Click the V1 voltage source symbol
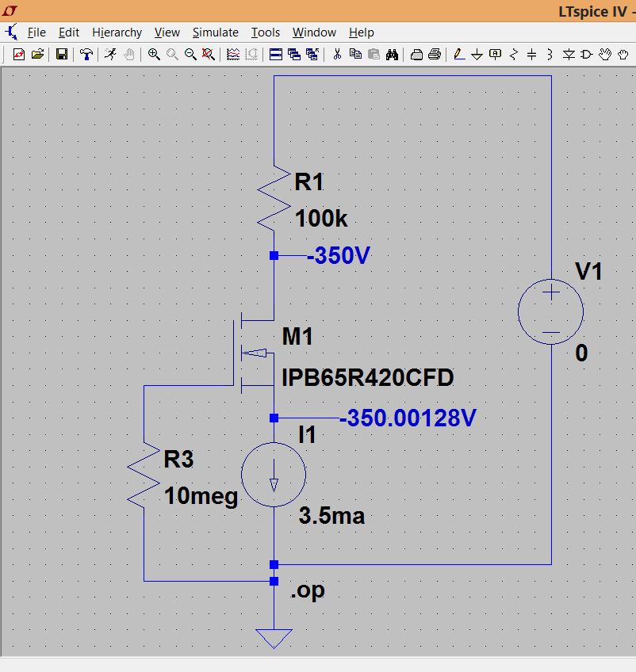 (x=550, y=311)
